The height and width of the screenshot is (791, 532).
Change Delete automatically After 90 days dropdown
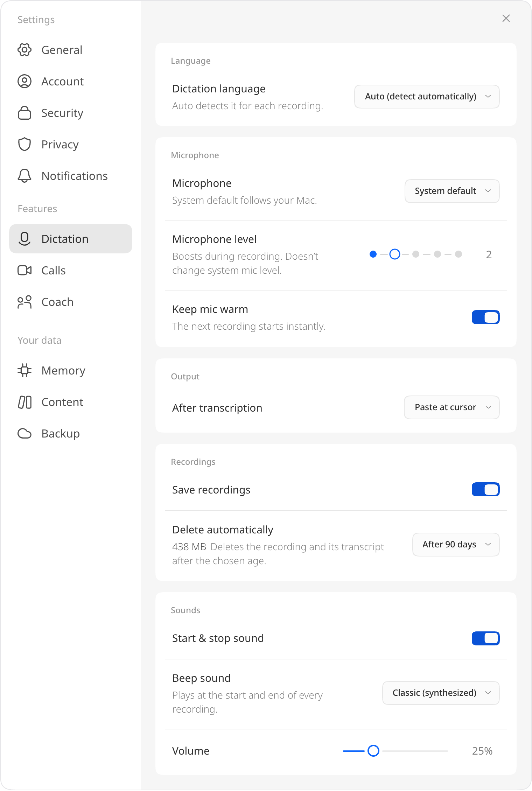click(456, 545)
